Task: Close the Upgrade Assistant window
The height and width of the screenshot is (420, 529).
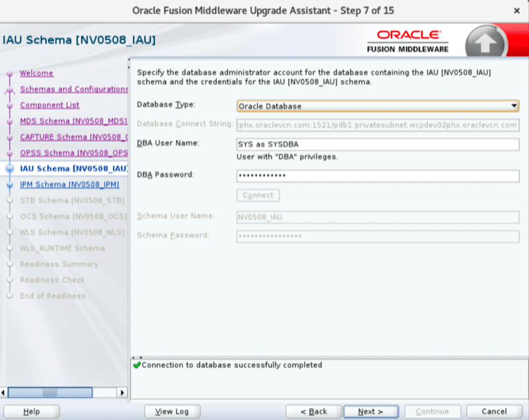Action: [x=516, y=11]
